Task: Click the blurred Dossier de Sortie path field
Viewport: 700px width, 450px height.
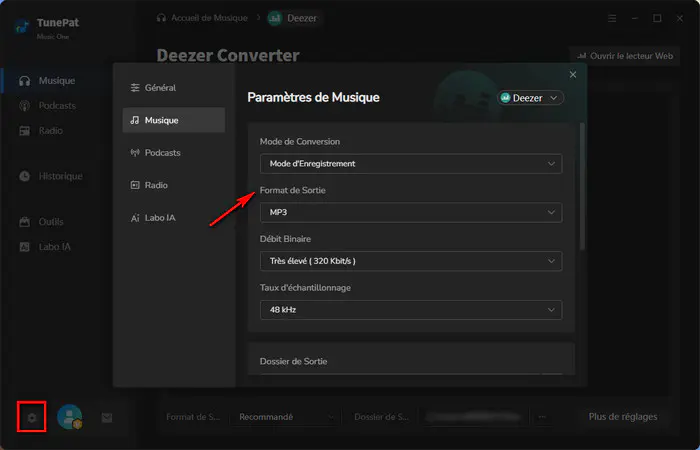Action: 473,417
